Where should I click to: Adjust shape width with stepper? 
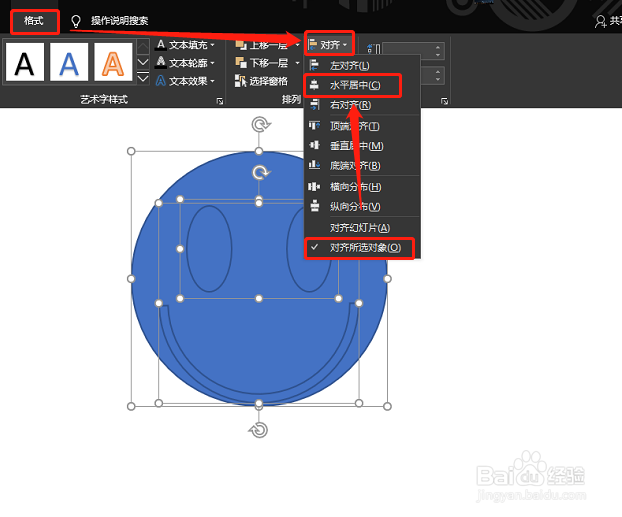tap(438, 75)
